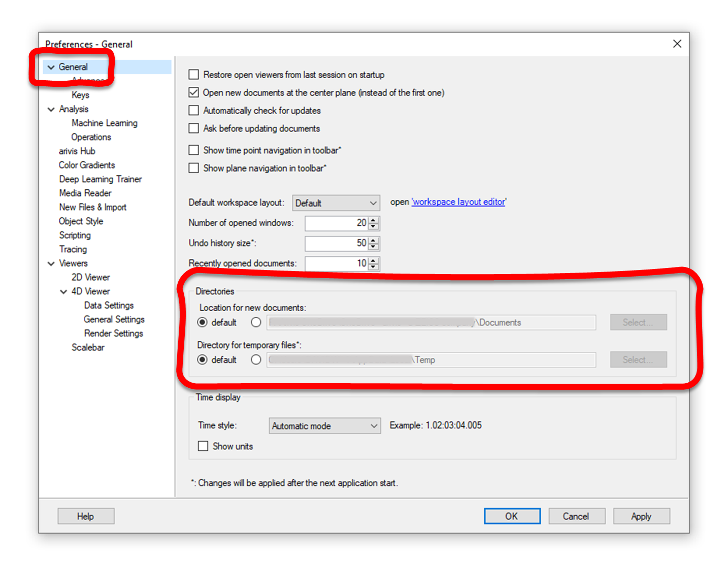This screenshot has height=571, width=728.
Task: Select the 2D Viewer settings page
Action: (x=90, y=277)
